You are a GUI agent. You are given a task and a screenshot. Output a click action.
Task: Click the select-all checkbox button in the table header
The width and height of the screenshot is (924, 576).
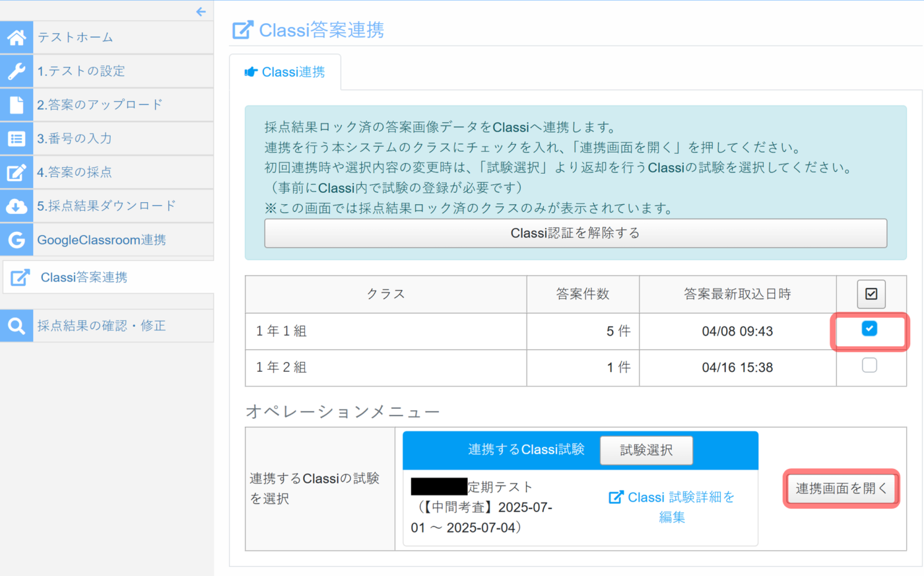coord(871,294)
